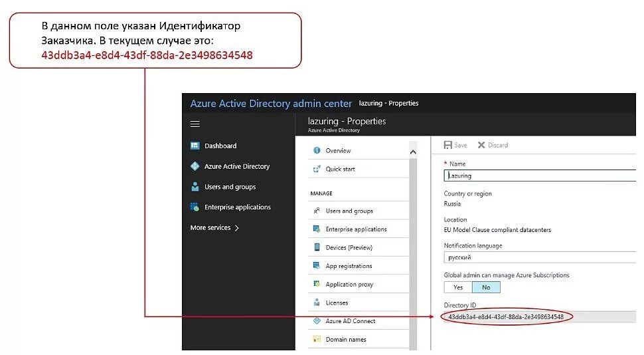Click the Enterprise applications manage icon
The width and height of the screenshot is (644, 355).
[x=317, y=229]
